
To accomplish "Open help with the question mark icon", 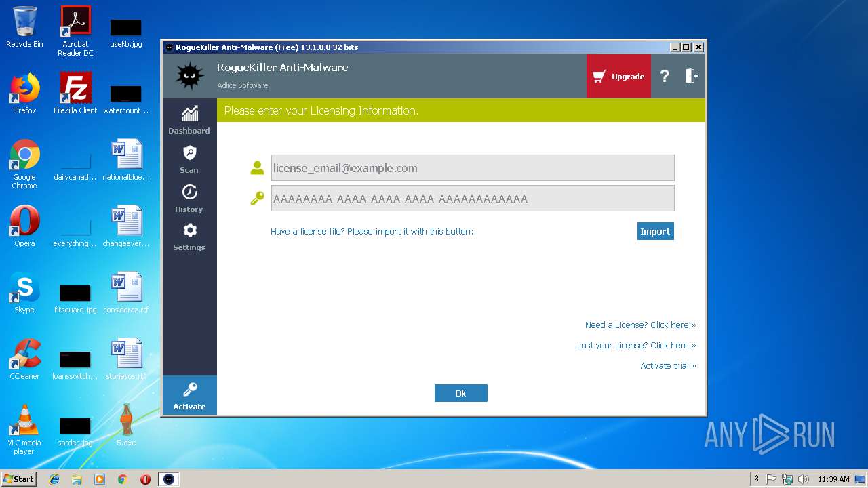I will (x=665, y=77).
